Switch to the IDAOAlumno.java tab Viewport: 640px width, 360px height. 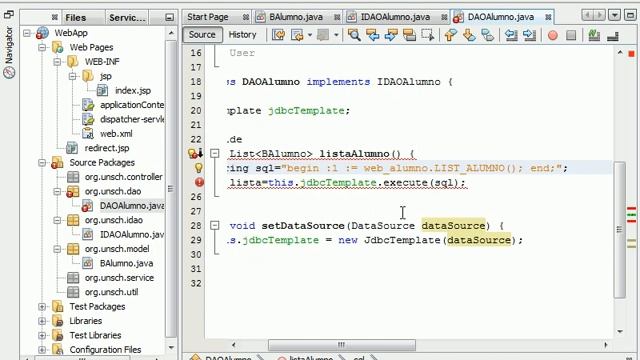pyautogui.click(x=395, y=17)
